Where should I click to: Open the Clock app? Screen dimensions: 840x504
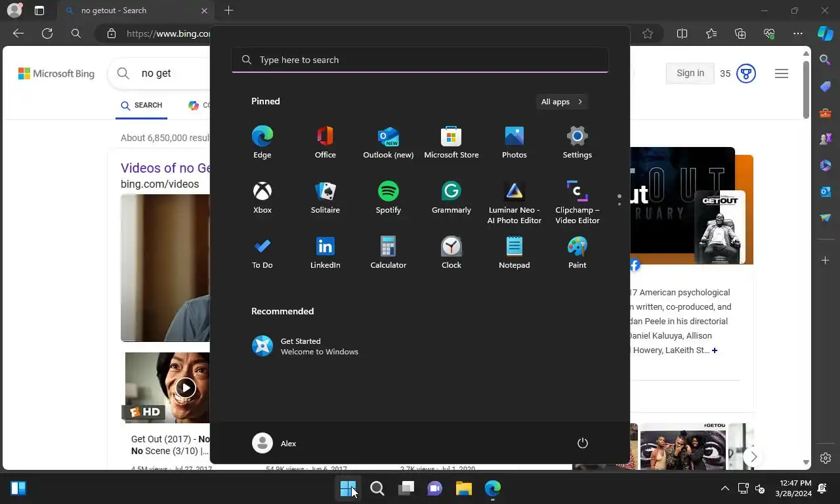coord(451,253)
